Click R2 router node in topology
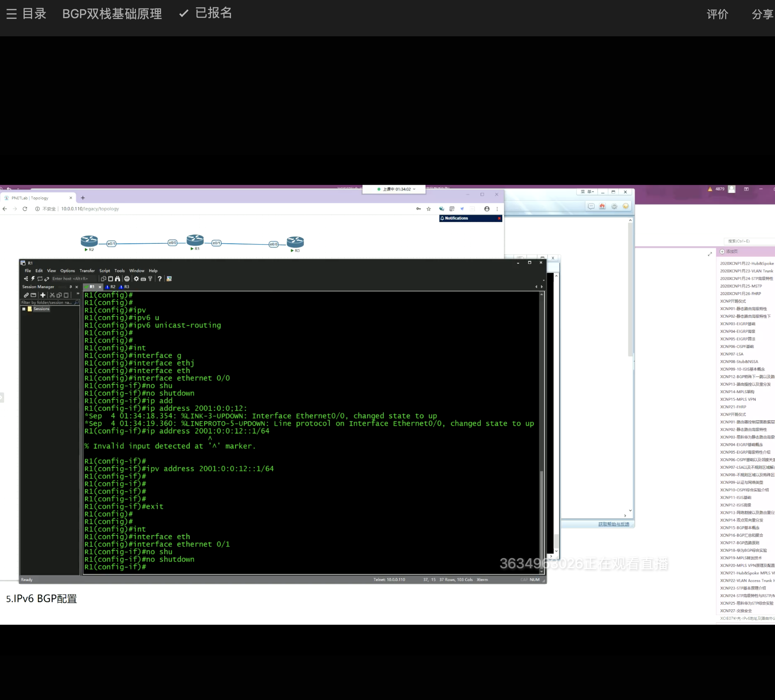The width and height of the screenshot is (775, 700). [89, 241]
